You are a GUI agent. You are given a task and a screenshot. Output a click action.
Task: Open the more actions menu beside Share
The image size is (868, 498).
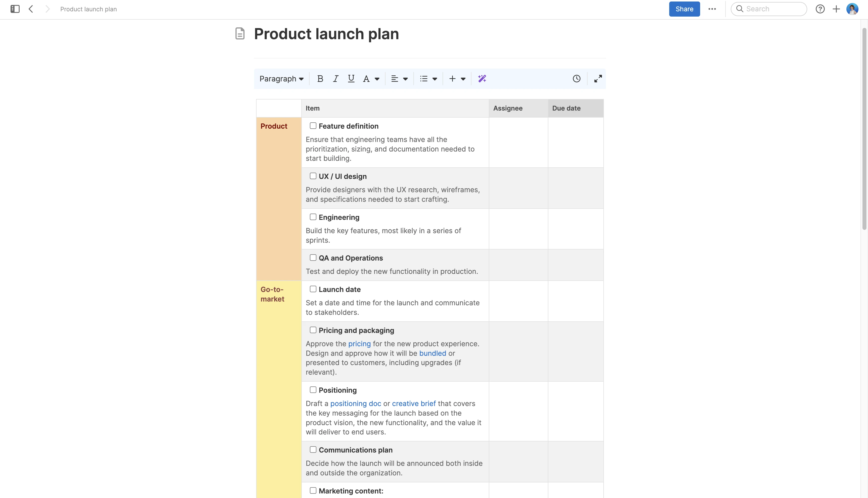point(712,9)
